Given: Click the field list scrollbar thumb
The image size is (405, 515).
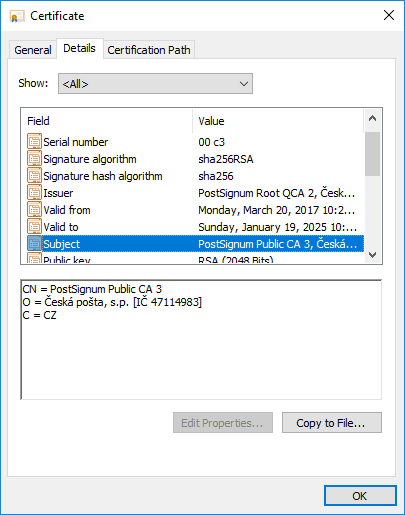Looking at the screenshot, I should (372, 154).
